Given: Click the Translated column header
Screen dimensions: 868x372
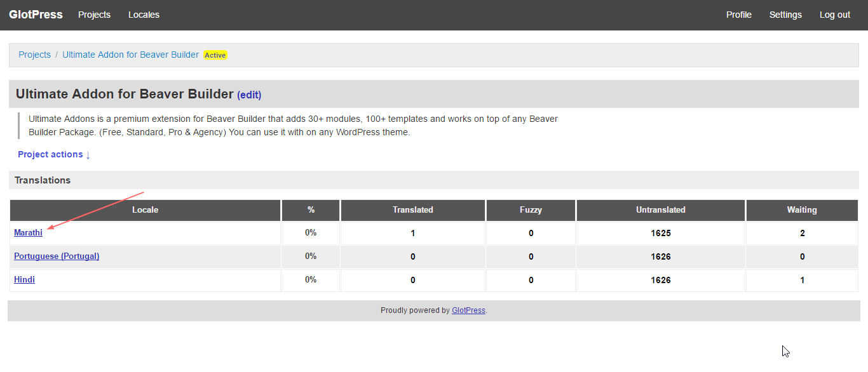Looking at the screenshot, I should click(412, 209).
